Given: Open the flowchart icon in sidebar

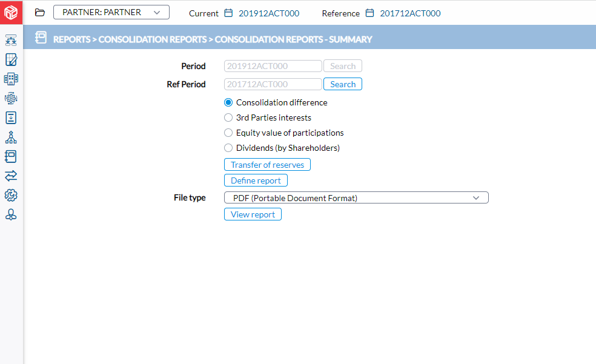Looking at the screenshot, I should (x=11, y=40).
